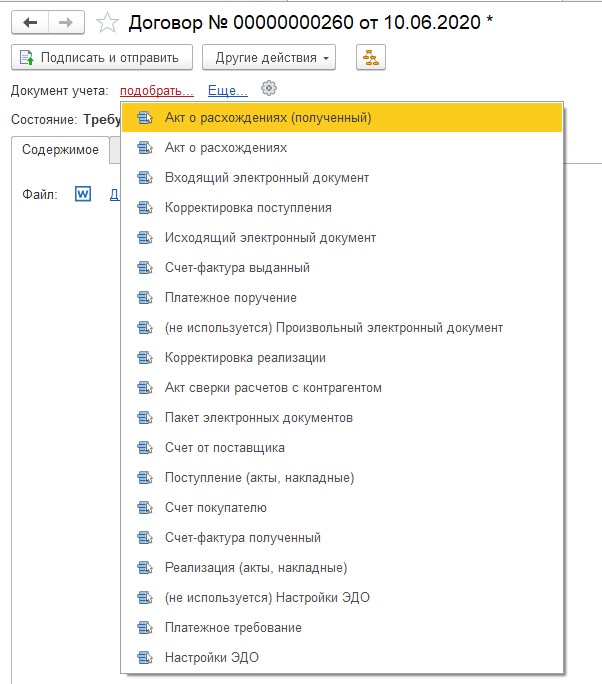Click icon beside Входящий электронный документ
Image resolution: width=602 pixels, height=684 pixels.
[x=145, y=178]
